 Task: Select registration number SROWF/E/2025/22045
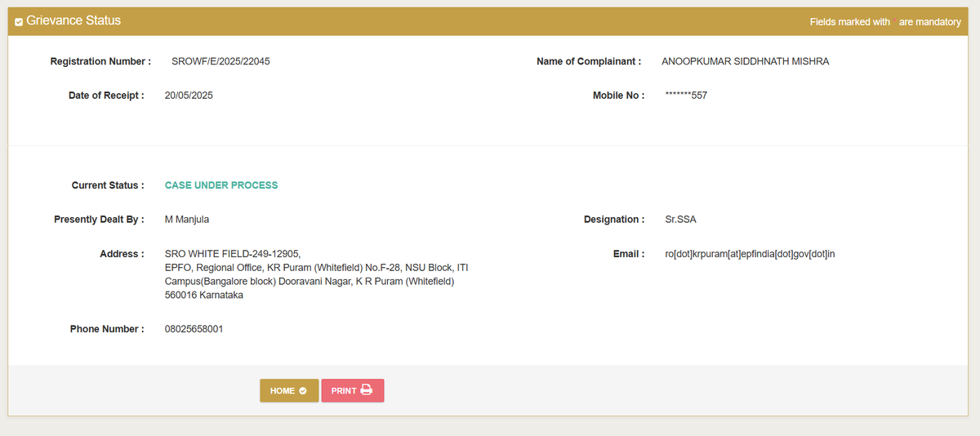(220, 61)
